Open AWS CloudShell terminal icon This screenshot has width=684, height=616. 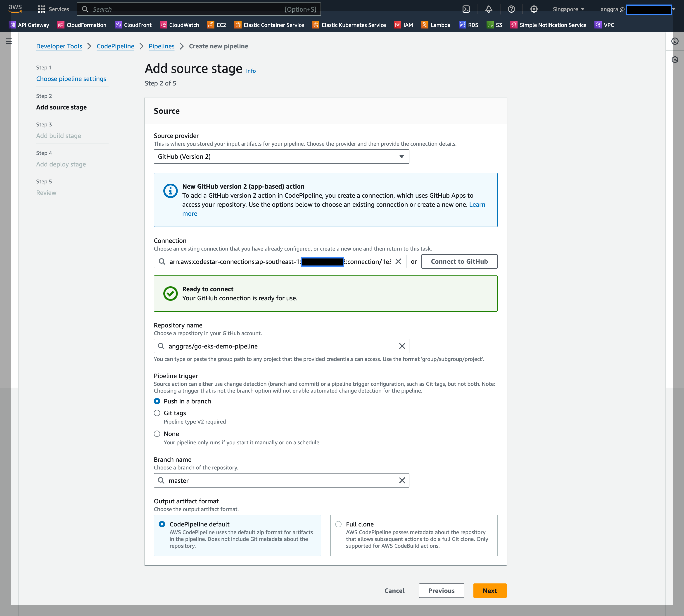466,9
